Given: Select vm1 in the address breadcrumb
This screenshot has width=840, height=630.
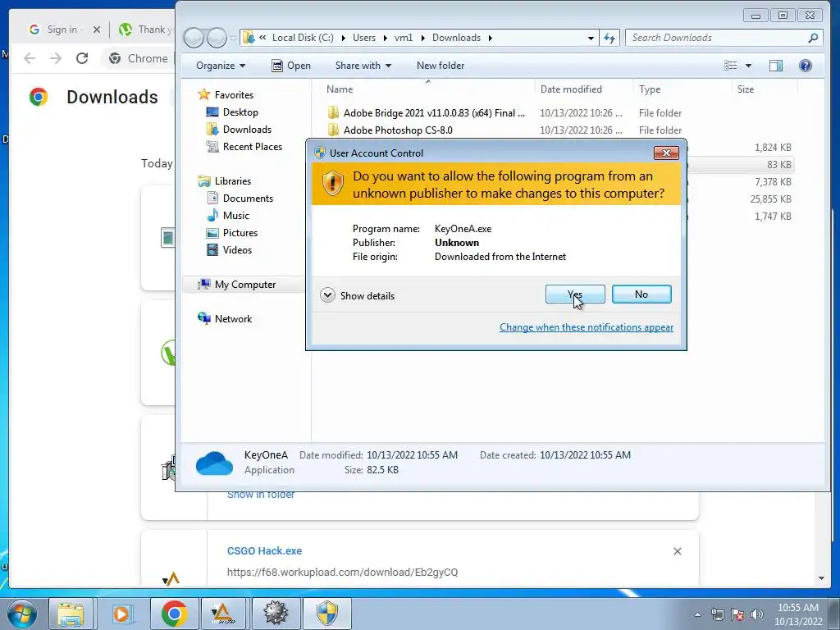Looking at the screenshot, I should 404,38.
